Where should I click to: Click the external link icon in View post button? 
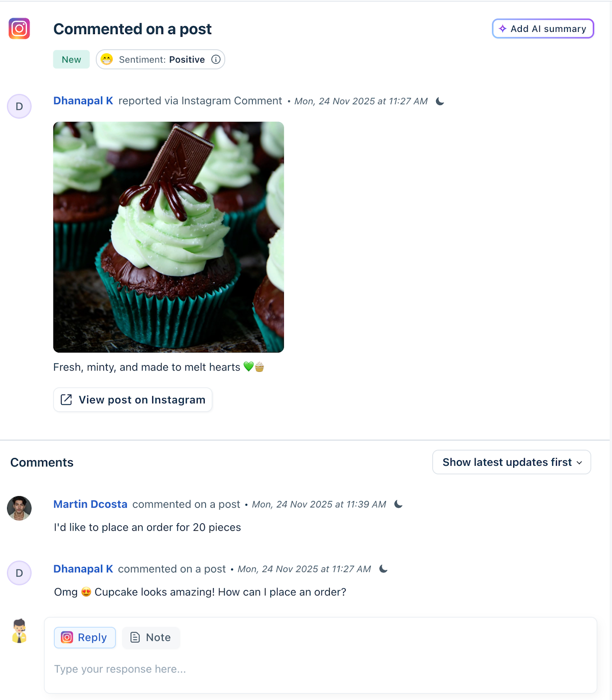click(x=66, y=399)
